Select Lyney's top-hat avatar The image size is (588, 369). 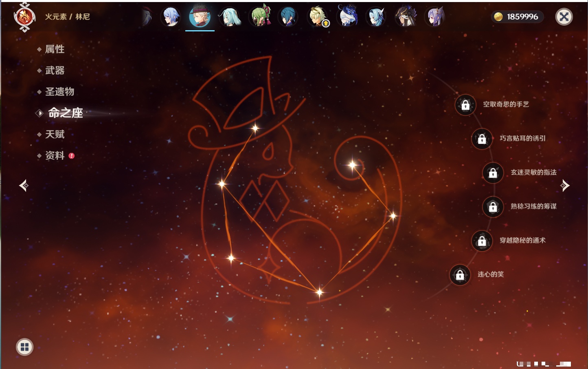tap(200, 17)
